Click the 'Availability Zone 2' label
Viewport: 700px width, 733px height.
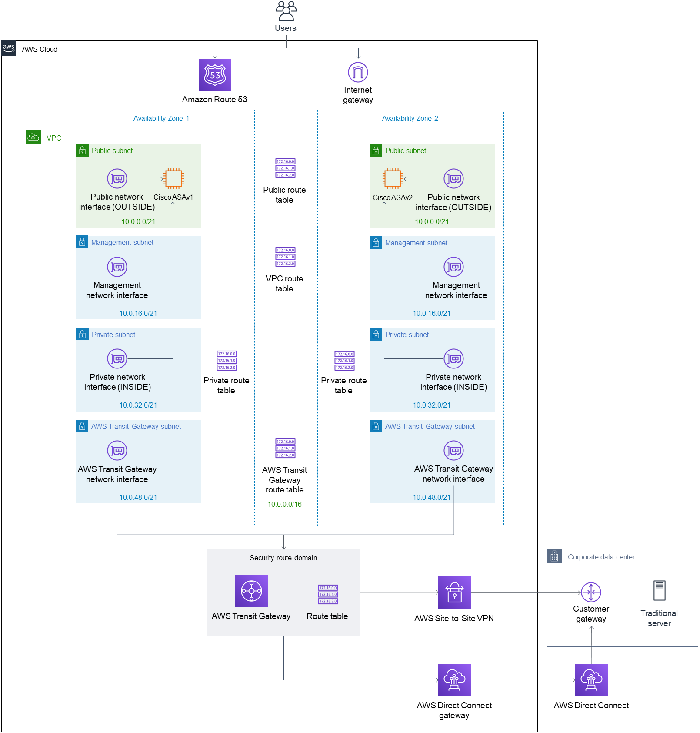pos(410,118)
